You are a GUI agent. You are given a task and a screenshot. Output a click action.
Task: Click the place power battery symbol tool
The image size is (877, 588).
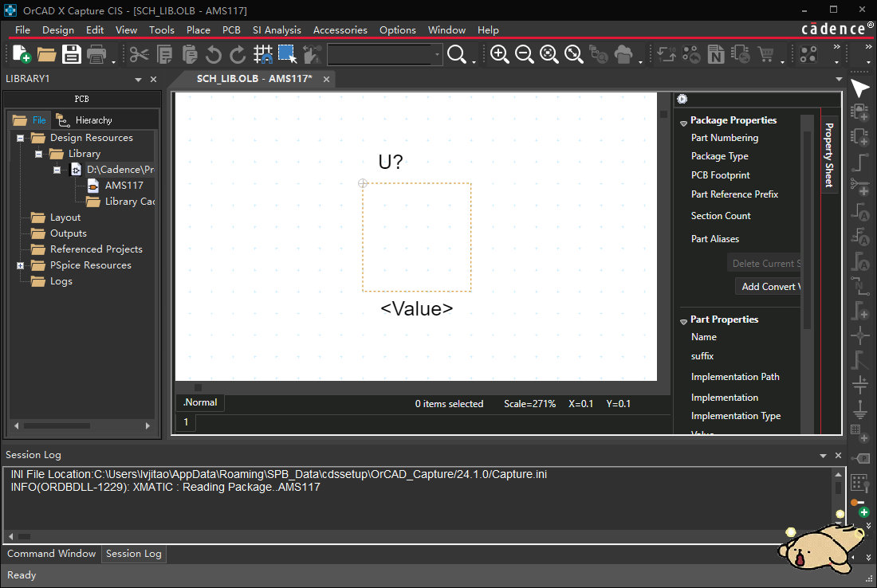(x=859, y=385)
